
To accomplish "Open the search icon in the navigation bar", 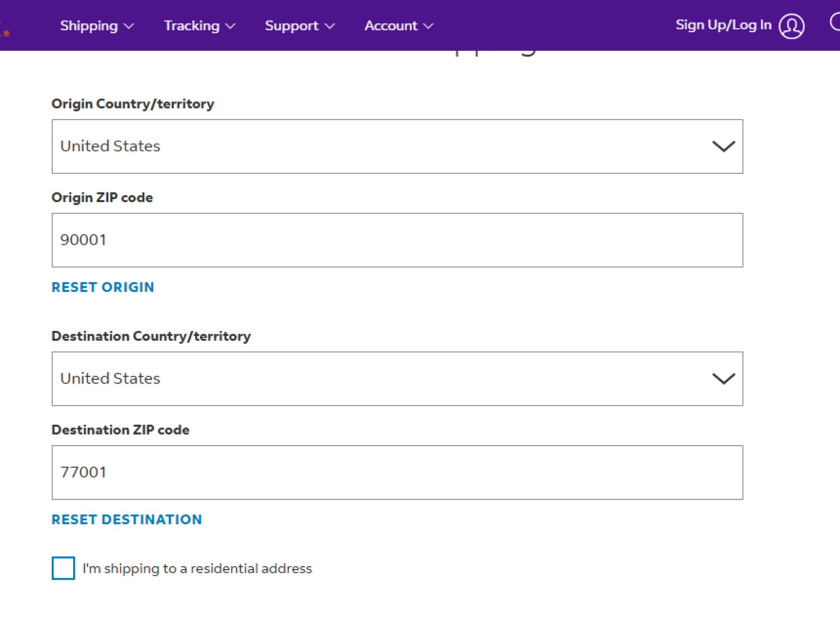I will (x=836, y=23).
